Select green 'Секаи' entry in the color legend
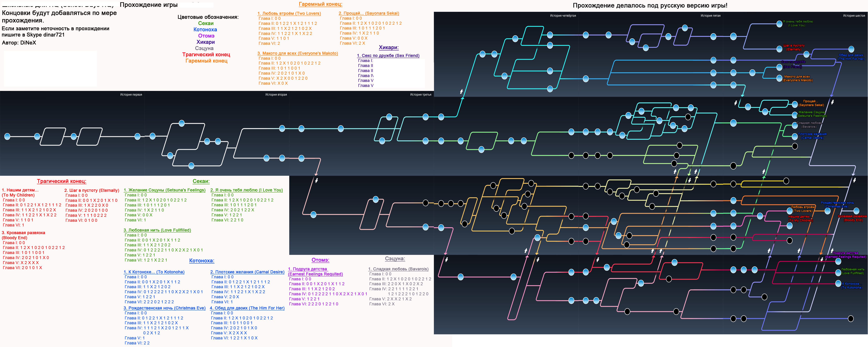 click(206, 23)
